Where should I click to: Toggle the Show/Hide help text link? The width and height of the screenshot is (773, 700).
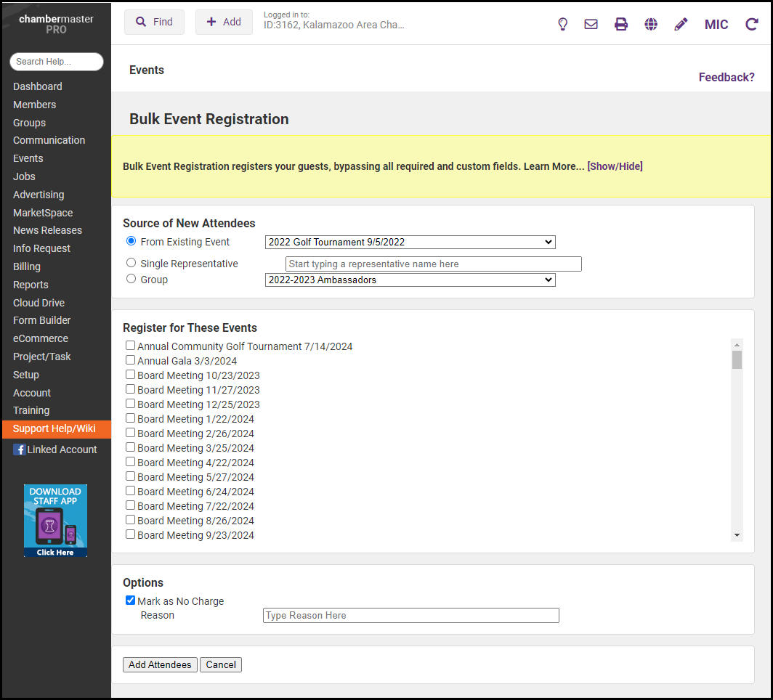(615, 166)
